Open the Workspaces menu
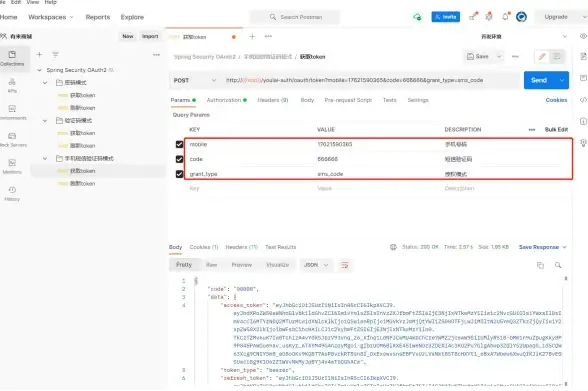This screenshot has height=391, width=588. 51,17
